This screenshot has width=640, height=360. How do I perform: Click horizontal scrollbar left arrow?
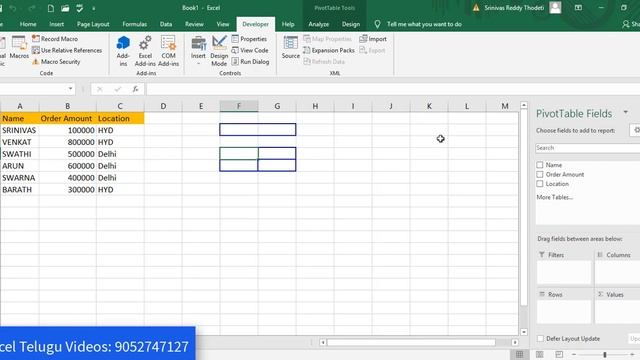click(323, 342)
